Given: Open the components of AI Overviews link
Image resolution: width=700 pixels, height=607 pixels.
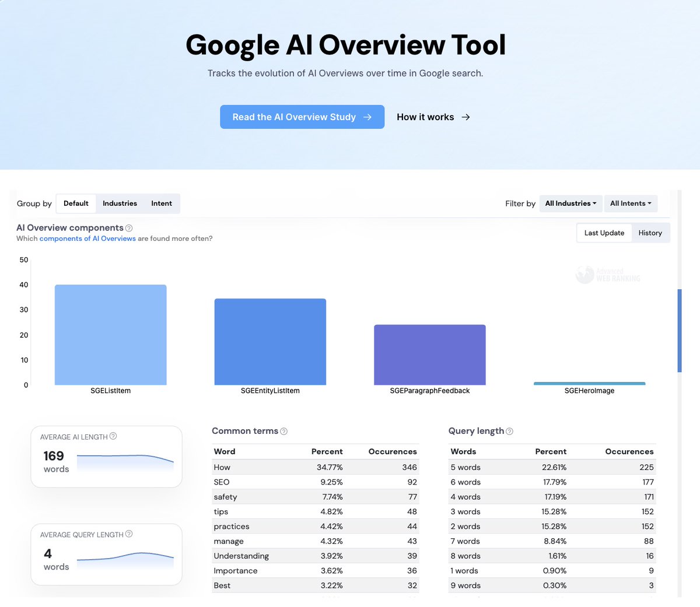Looking at the screenshot, I should pyautogui.click(x=87, y=238).
